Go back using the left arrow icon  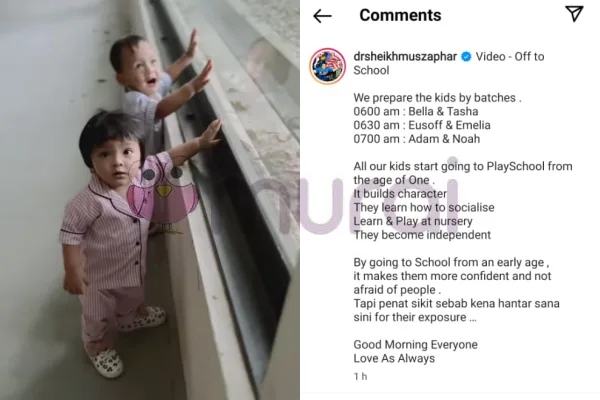coord(322,16)
